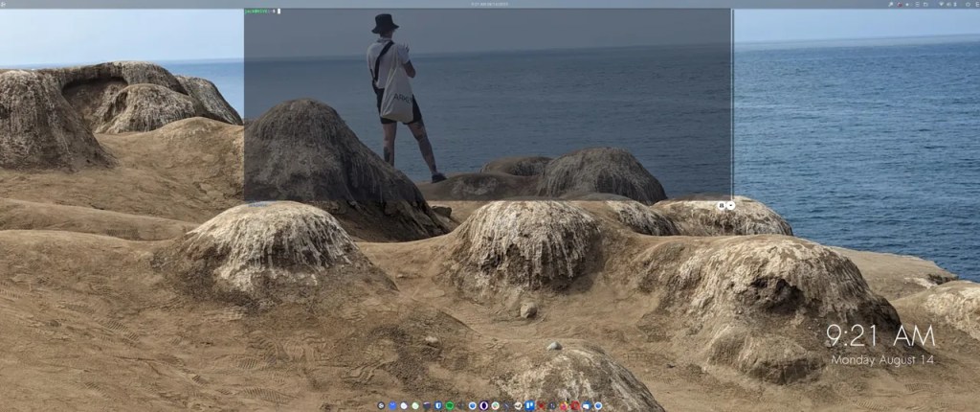The image size is (980, 412).
Task: Click the red tray icon in top panel
Action: pyautogui.click(x=900, y=5)
